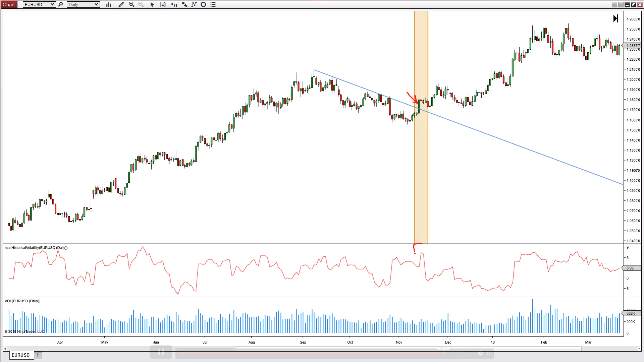Click the add new tab plus button
This screenshot has height=362, width=644.
(x=38, y=355)
